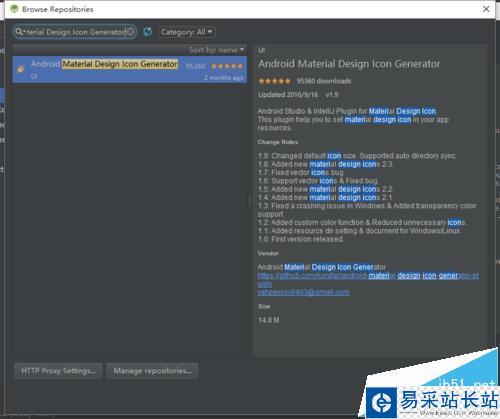The height and width of the screenshot is (419, 500).
Task: Click the '1.0: First version released' note
Action: coord(301,239)
